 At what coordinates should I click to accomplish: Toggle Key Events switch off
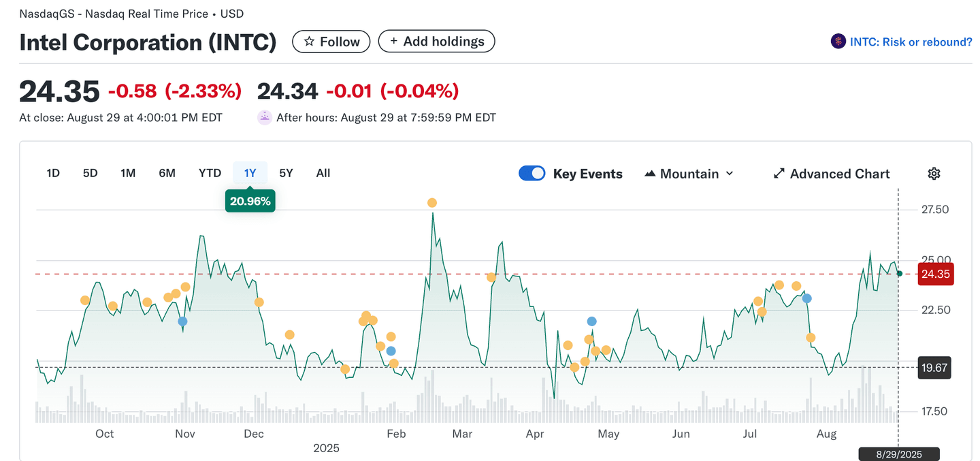click(532, 174)
